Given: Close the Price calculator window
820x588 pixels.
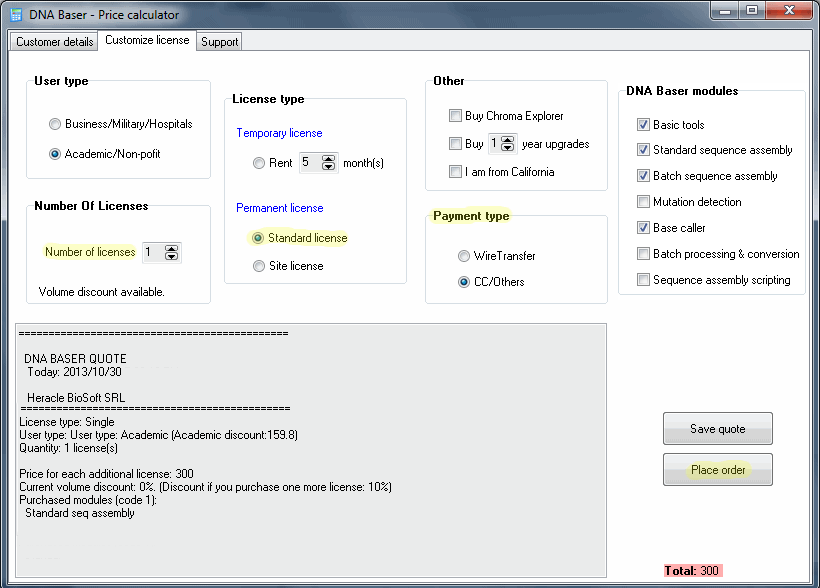Looking at the screenshot, I should [x=789, y=11].
